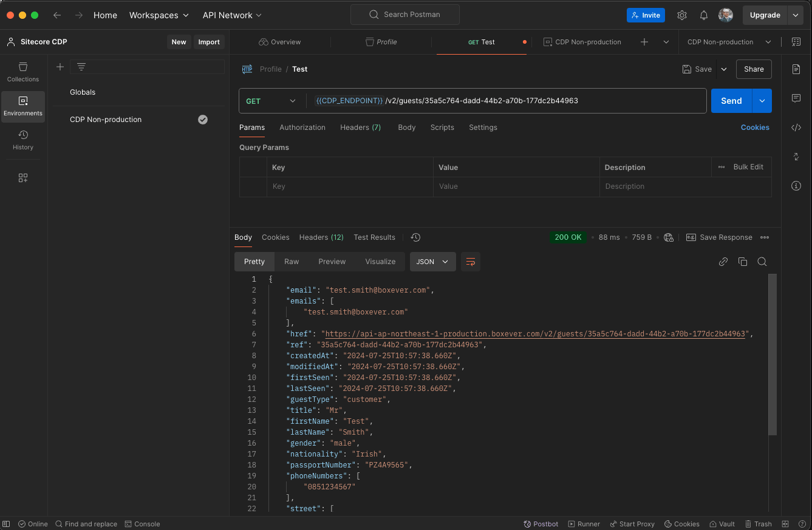Open the GET method dropdown

click(x=271, y=101)
